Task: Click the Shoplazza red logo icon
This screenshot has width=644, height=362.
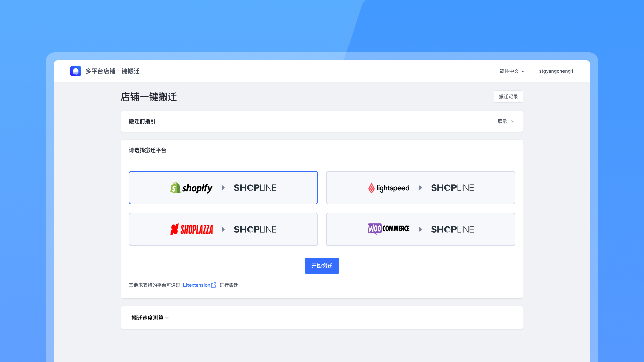Action: tap(174, 229)
